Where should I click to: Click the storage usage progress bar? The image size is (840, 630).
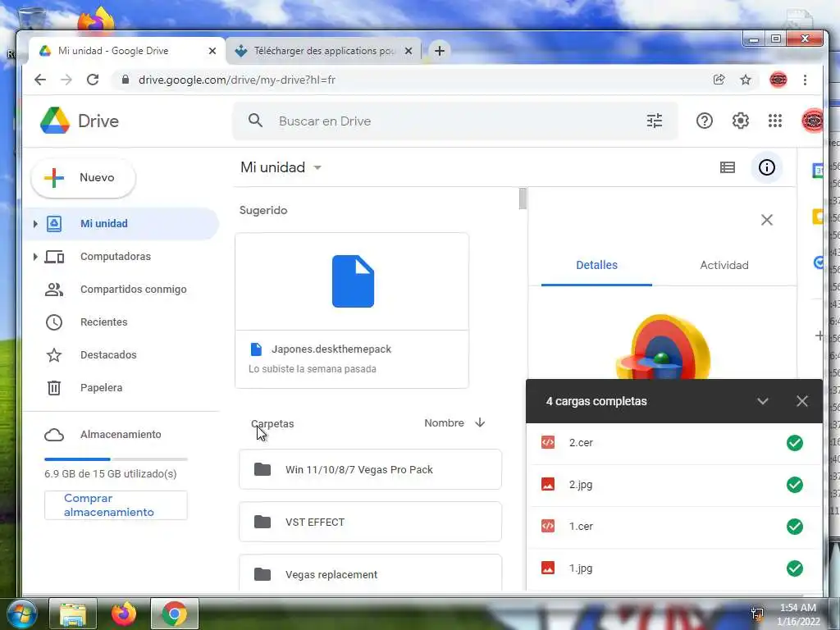pyautogui.click(x=116, y=459)
